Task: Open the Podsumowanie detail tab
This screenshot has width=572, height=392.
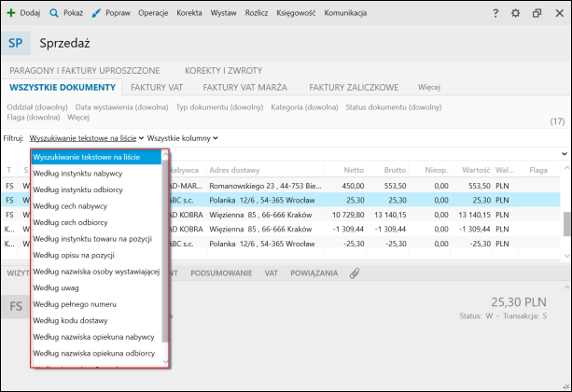Action: [x=221, y=273]
